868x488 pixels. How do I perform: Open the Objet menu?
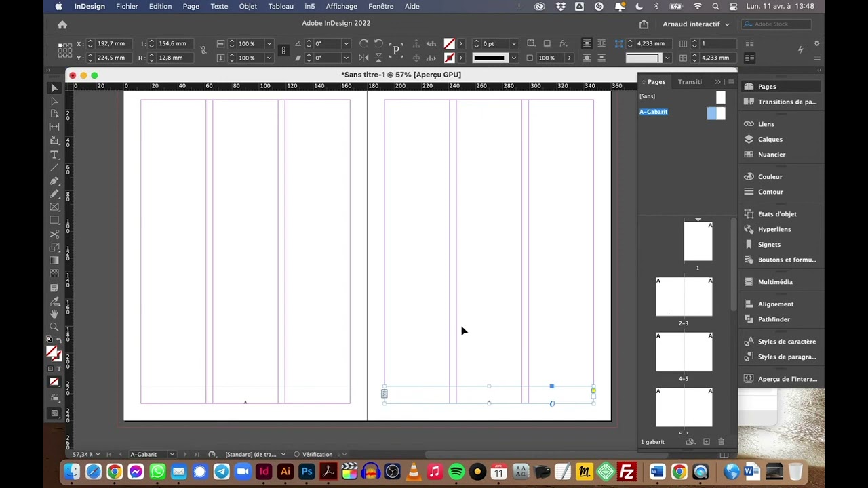(x=248, y=6)
